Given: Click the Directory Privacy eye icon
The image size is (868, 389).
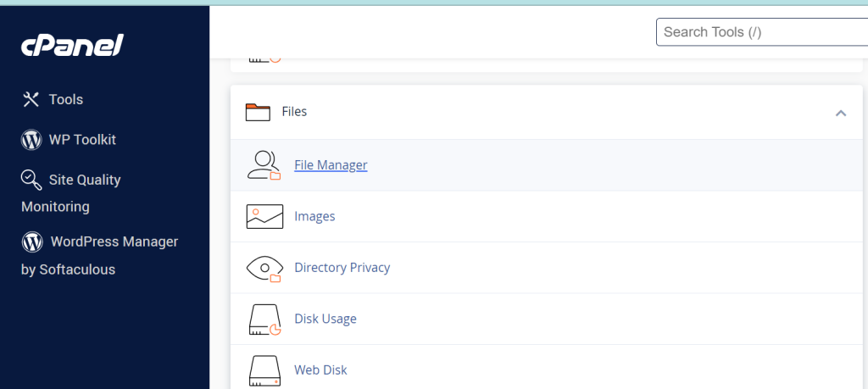Looking at the screenshot, I should click(264, 269).
